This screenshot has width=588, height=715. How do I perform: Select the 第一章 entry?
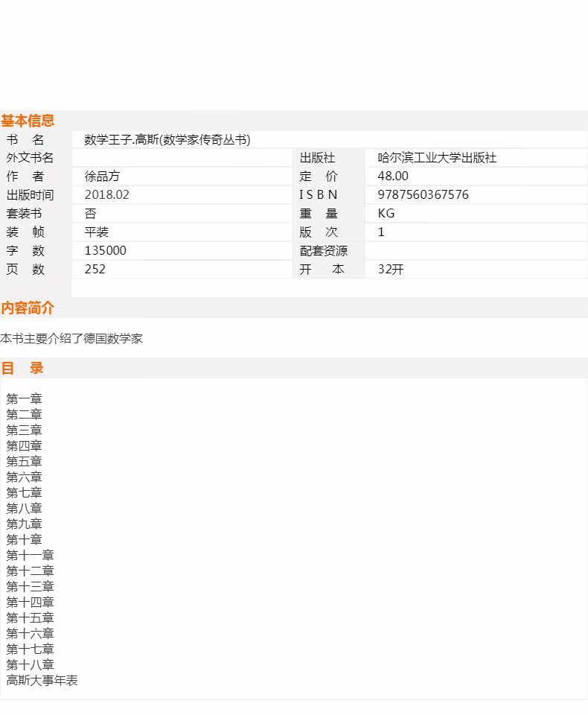point(24,399)
